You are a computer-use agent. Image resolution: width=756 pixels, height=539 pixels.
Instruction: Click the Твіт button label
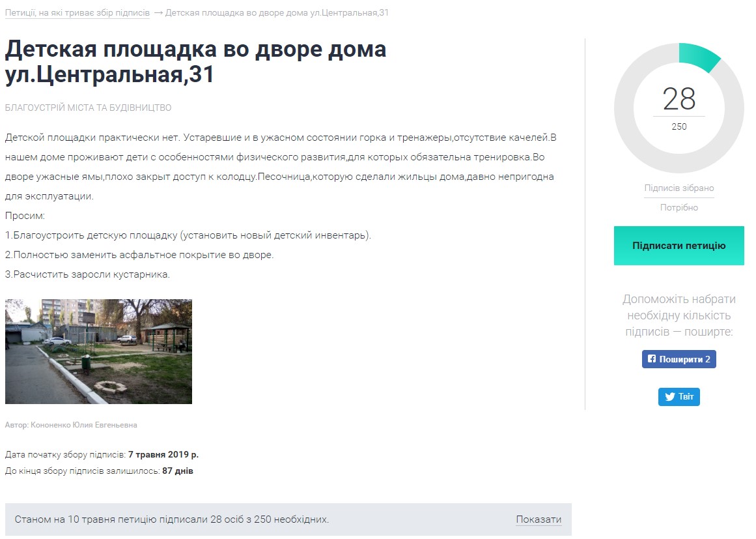pyautogui.click(x=686, y=397)
